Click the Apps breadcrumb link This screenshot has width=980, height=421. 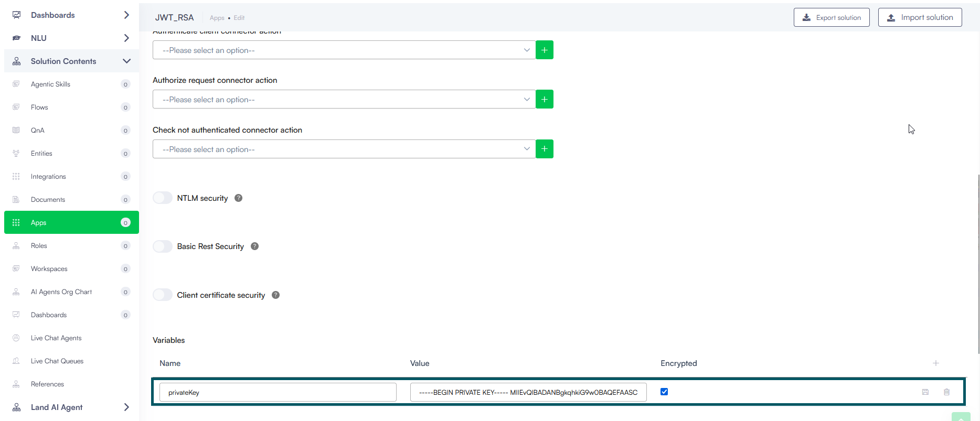pos(217,18)
